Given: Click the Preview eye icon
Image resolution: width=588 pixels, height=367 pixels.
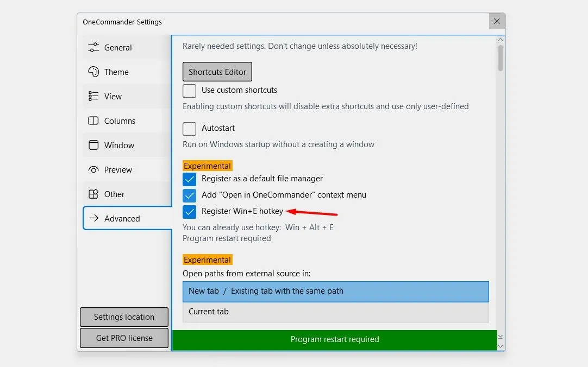Looking at the screenshot, I should (x=93, y=169).
